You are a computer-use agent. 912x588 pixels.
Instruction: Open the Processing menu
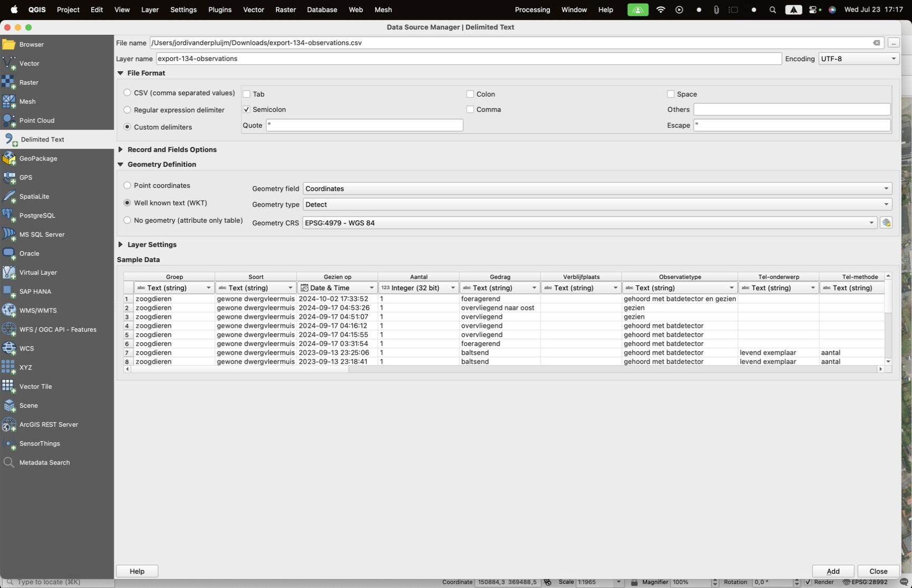(x=532, y=10)
